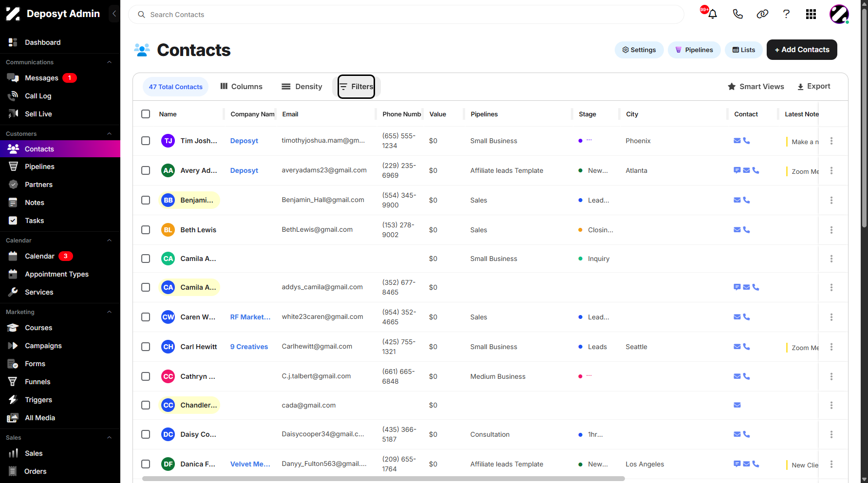The width and height of the screenshot is (868, 483).
Task: Open row menu for Tim Josh
Action: pyautogui.click(x=831, y=141)
